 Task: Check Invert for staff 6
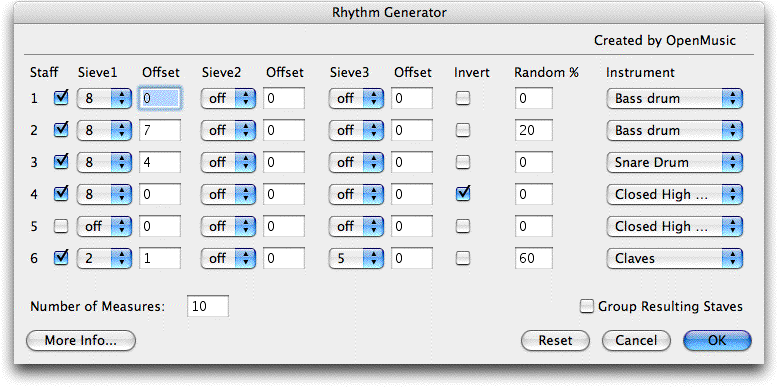point(463,258)
